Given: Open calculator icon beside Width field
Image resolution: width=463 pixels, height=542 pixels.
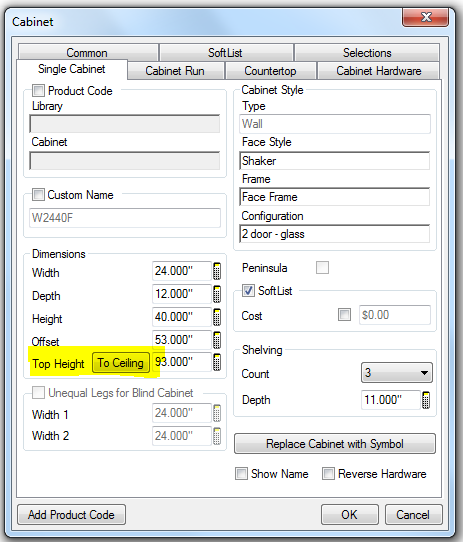Looking at the screenshot, I should (217, 271).
